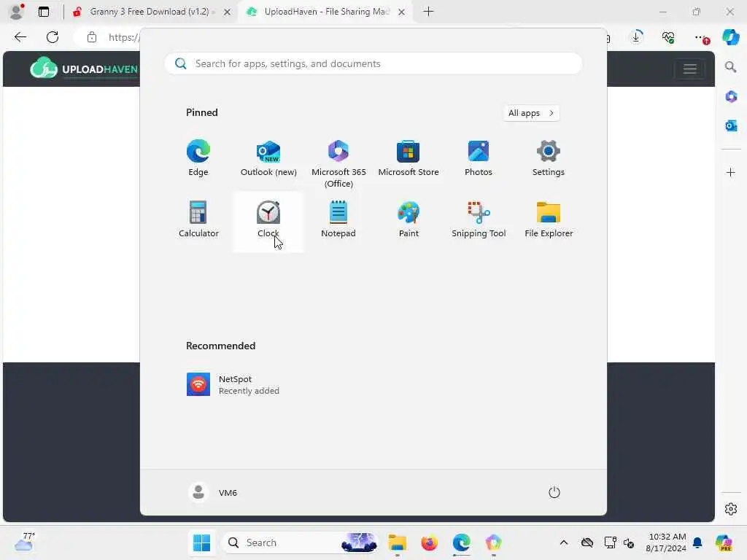Click the UploadHaven logo
Image resolution: width=747 pixels, height=560 pixels.
(84, 69)
